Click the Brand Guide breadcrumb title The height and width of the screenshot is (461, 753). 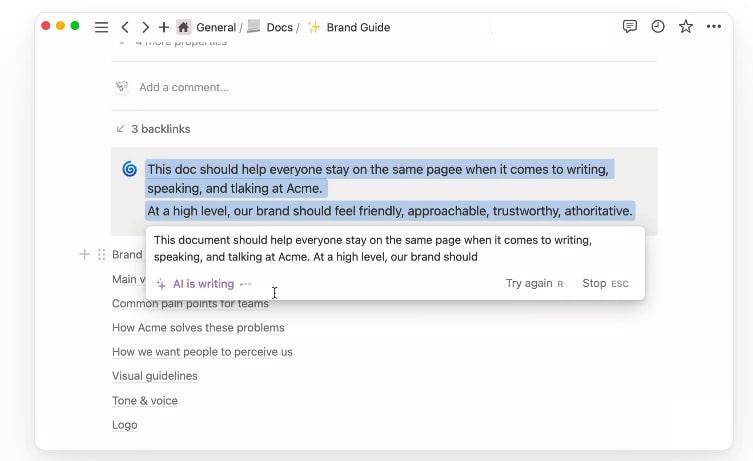(358, 27)
